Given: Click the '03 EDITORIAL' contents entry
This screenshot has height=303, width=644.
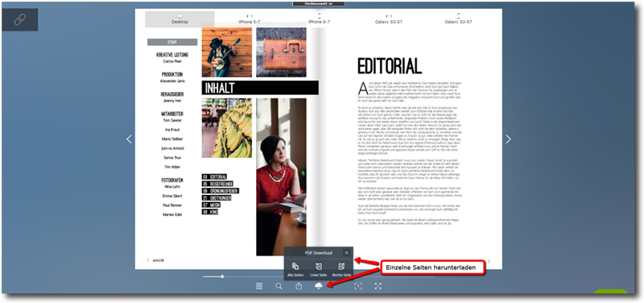Looking at the screenshot, I should click(x=214, y=176).
